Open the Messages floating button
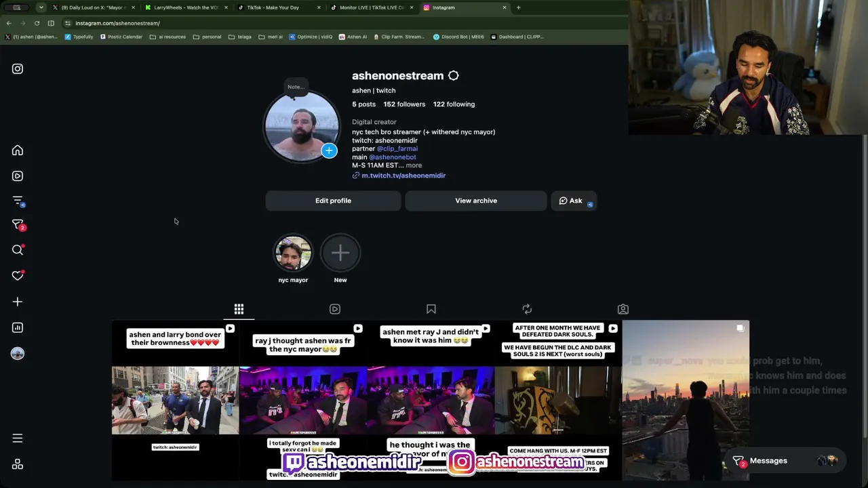Screen dimensions: 868x488 point(785,461)
